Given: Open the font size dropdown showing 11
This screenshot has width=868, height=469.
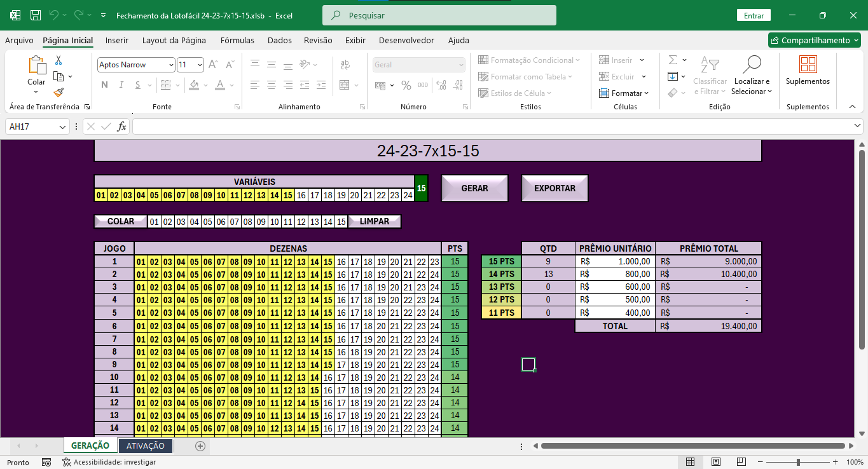Looking at the screenshot, I should pos(200,65).
